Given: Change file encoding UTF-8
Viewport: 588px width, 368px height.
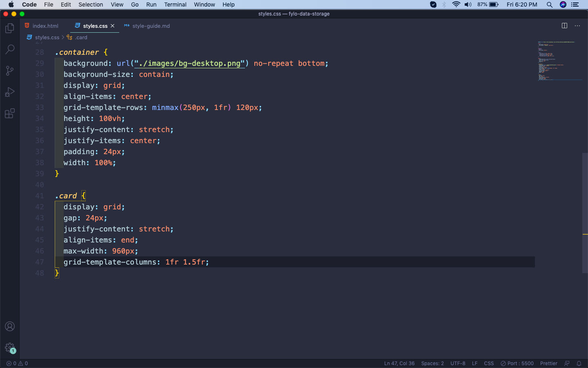Looking at the screenshot, I should click(458, 364).
